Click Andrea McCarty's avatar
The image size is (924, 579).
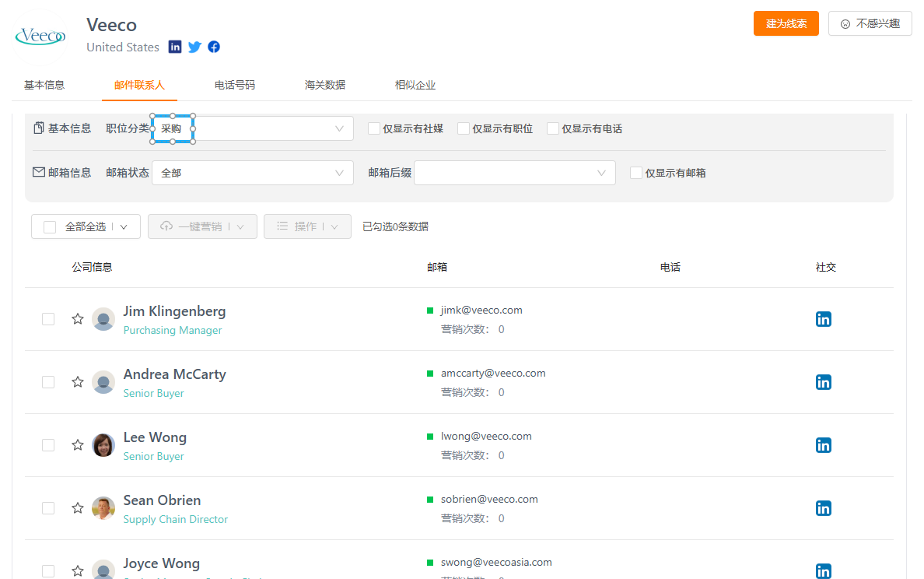coord(103,382)
